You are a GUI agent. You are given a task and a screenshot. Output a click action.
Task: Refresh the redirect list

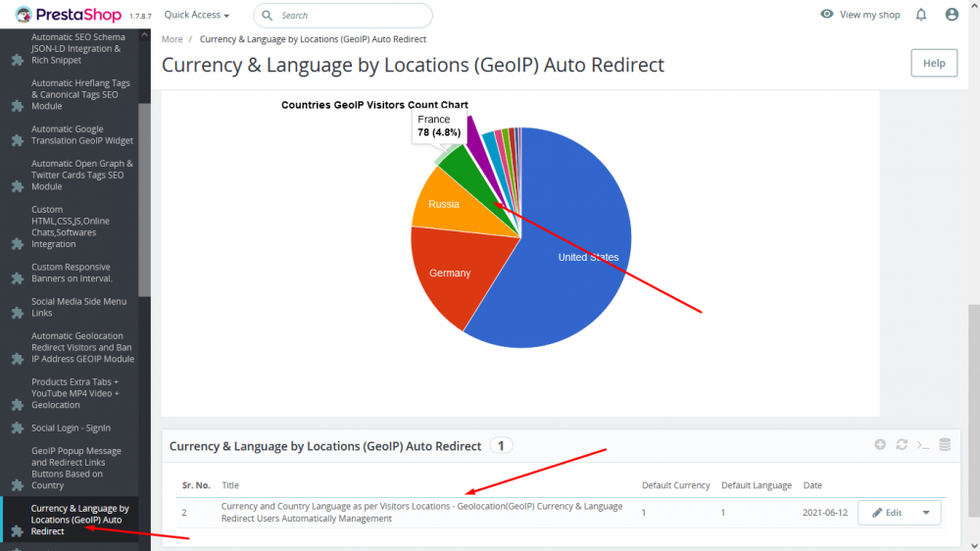[x=902, y=445]
